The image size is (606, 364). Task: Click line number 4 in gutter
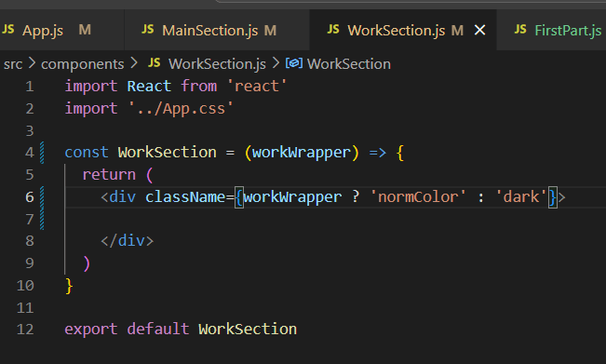pyautogui.click(x=30, y=153)
